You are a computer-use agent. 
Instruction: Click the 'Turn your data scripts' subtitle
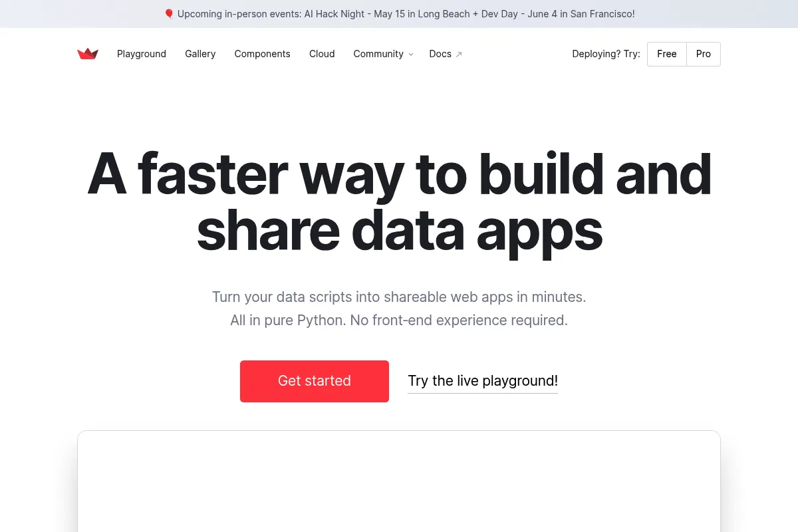[399, 297]
